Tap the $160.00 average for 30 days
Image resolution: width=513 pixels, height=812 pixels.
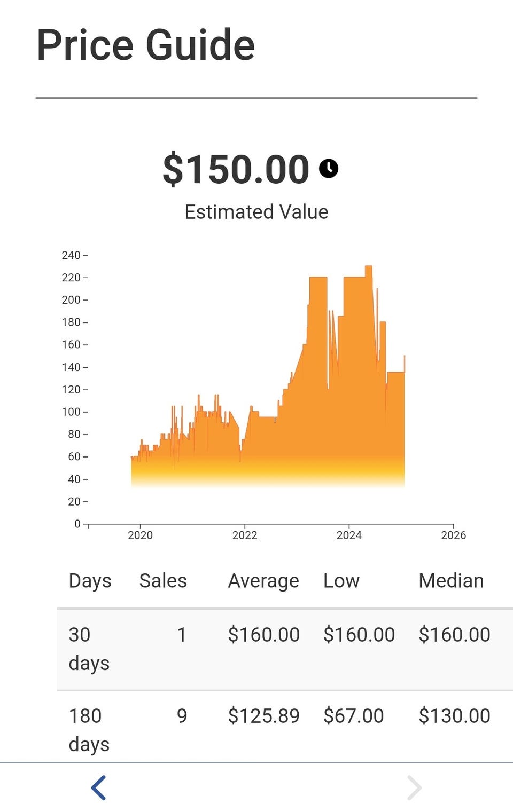263,635
